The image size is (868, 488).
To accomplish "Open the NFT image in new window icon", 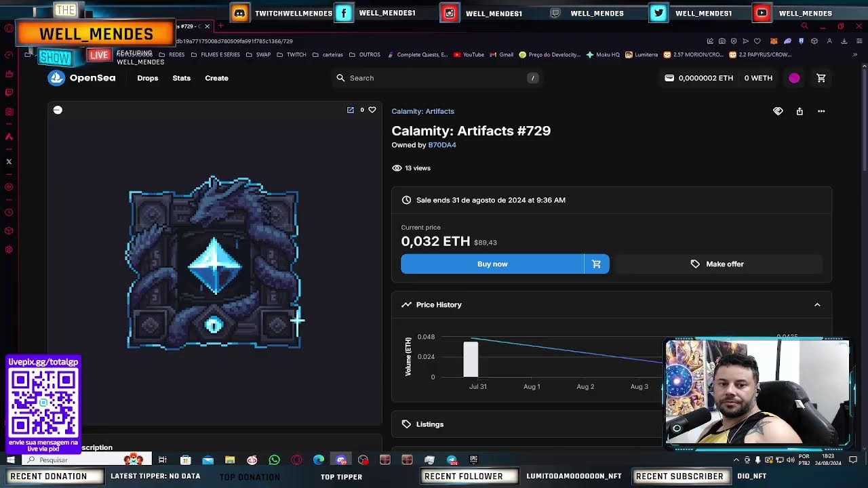I will [351, 110].
